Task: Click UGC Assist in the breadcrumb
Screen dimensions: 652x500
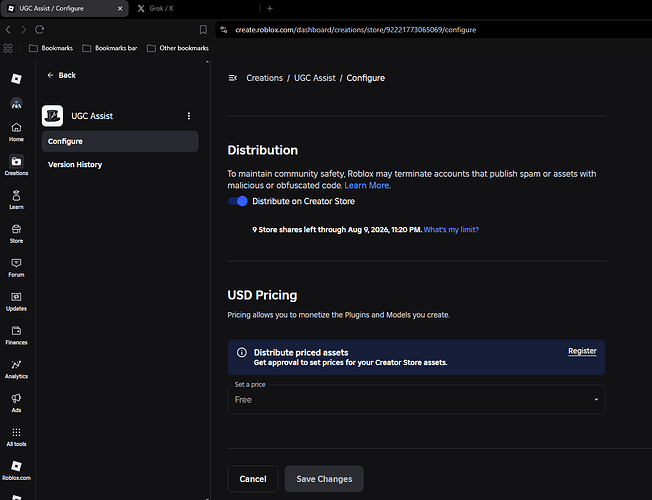Action: tap(315, 78)
